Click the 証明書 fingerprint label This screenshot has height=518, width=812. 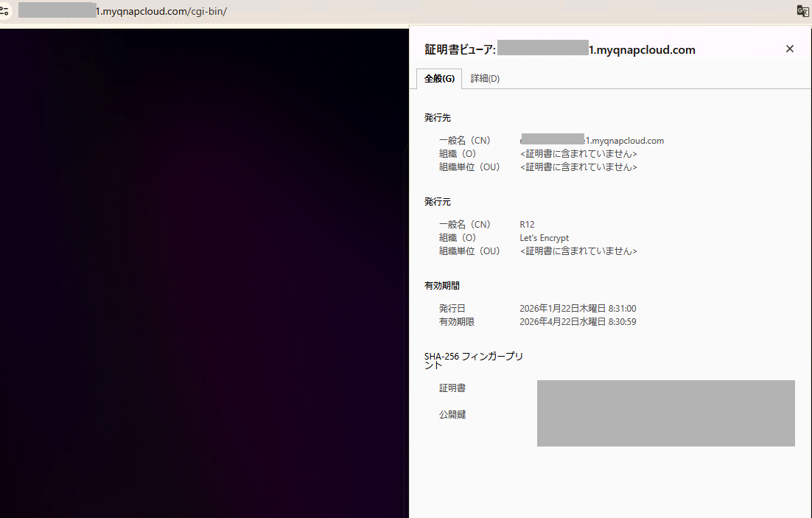[452, 388]
